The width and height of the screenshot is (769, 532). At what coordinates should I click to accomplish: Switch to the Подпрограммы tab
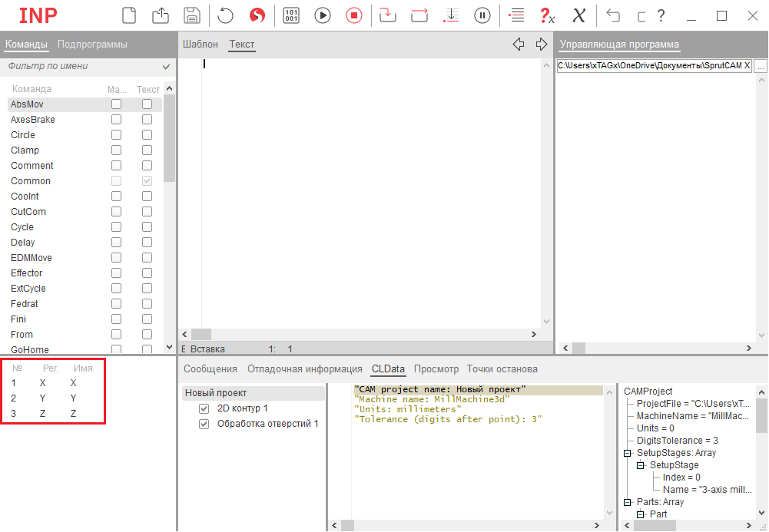tap(92, 45)
